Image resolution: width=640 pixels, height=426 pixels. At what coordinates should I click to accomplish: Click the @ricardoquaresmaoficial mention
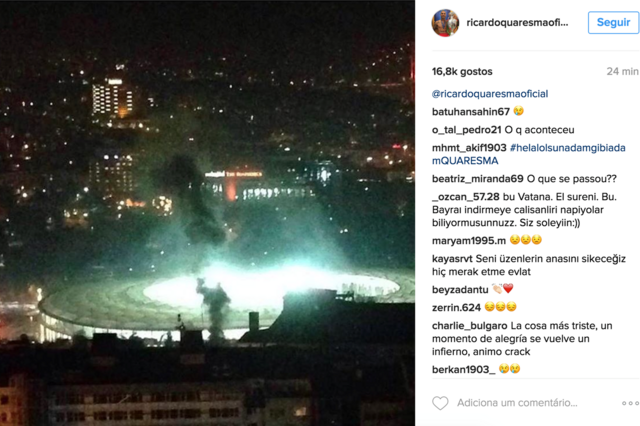[x=490, y=94]
